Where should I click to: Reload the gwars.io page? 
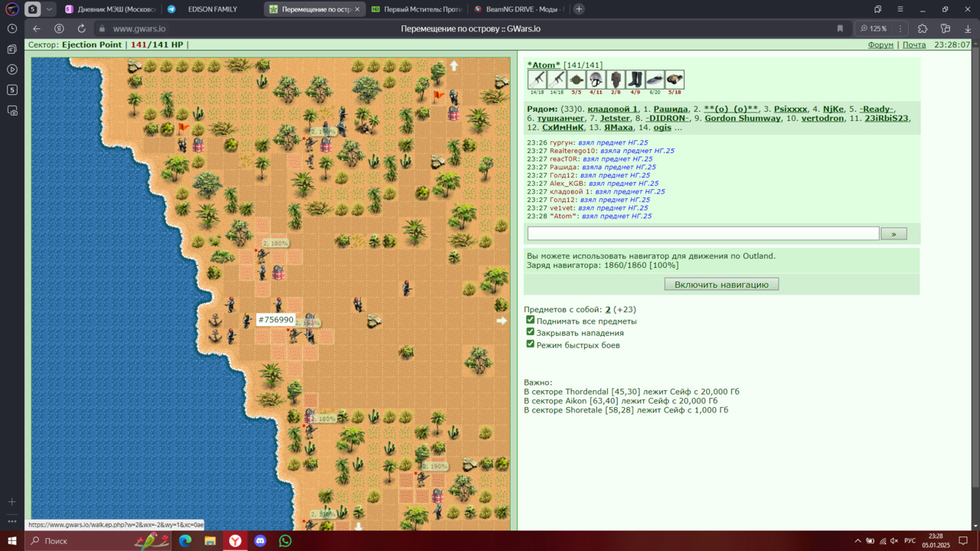click(x=81, y=28)
